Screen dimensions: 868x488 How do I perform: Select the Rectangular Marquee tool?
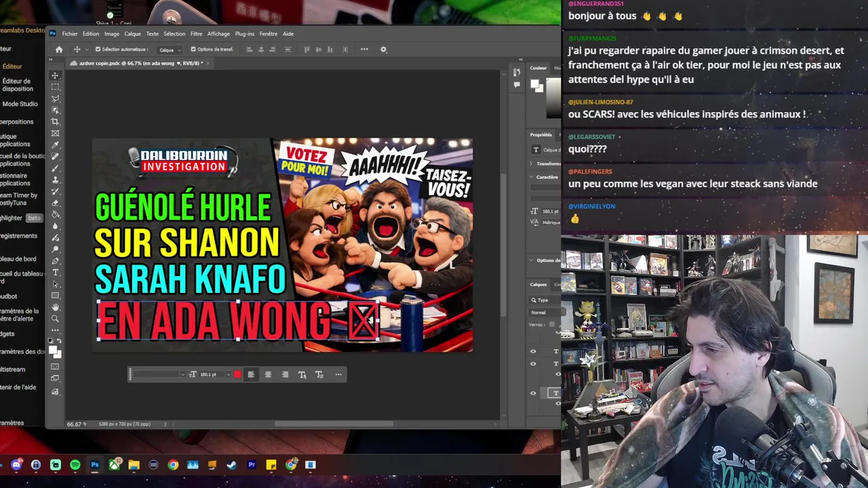tap(55, 87)
